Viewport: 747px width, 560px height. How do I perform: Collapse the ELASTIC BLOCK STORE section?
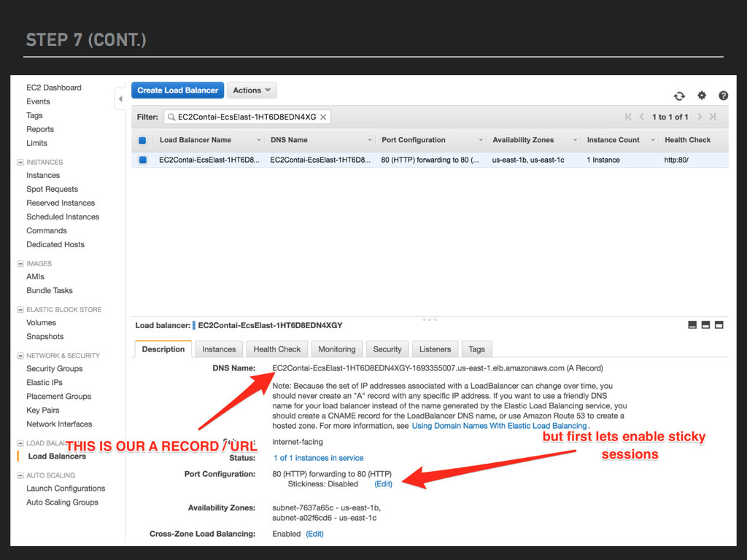click(20, 309)
